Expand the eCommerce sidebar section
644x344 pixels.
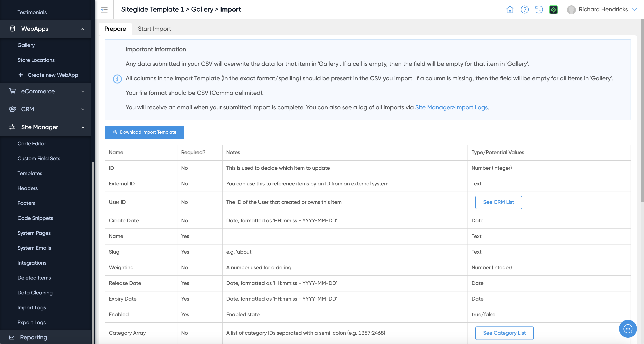click(x=83, y=91)
